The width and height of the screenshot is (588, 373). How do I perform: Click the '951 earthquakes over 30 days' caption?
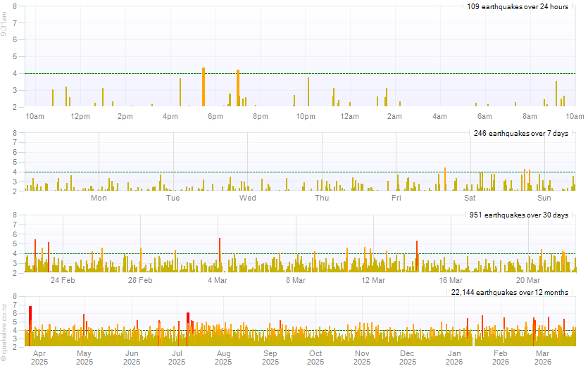pos(518,215)
